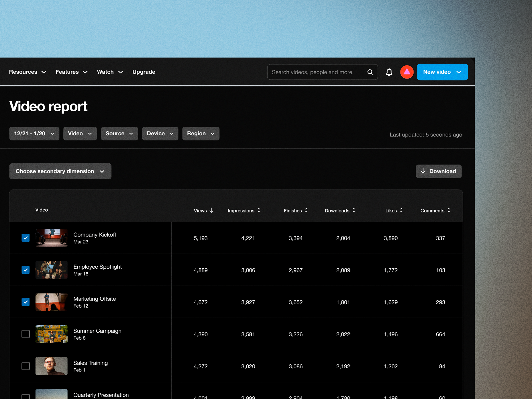
Task: Click the Sales Training thumbnail
Action: [x=52, y=366]
